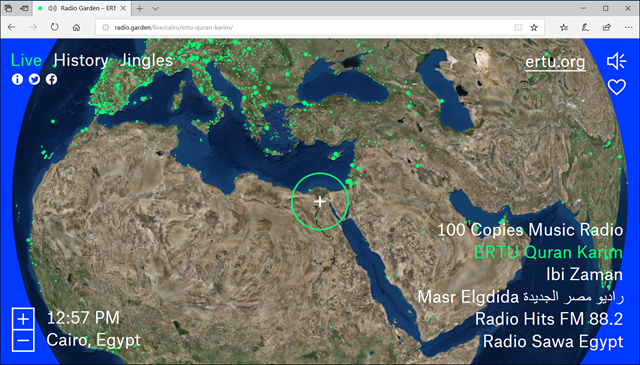Open the History section
This screenshot has height=365, width=640.
[81, 60]
